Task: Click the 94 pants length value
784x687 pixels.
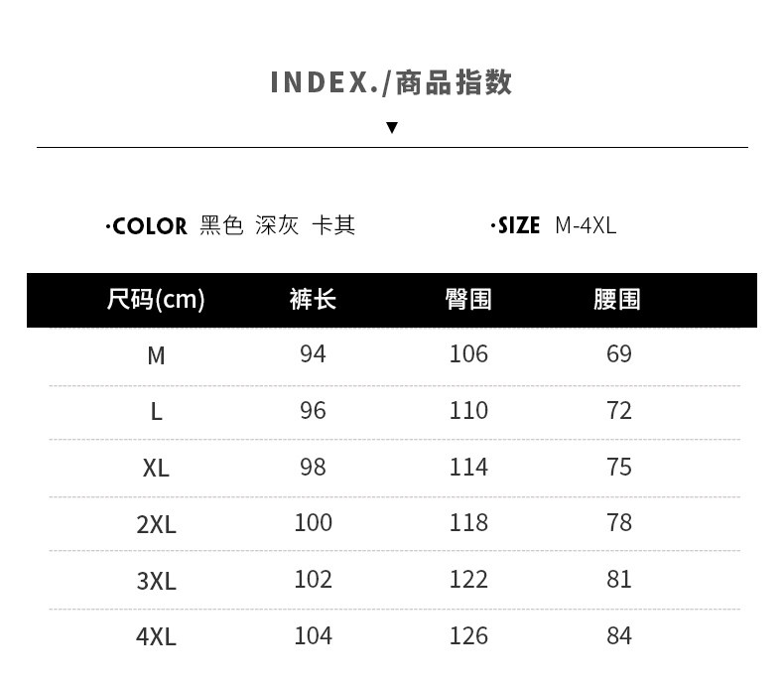Action: (313, 354)
